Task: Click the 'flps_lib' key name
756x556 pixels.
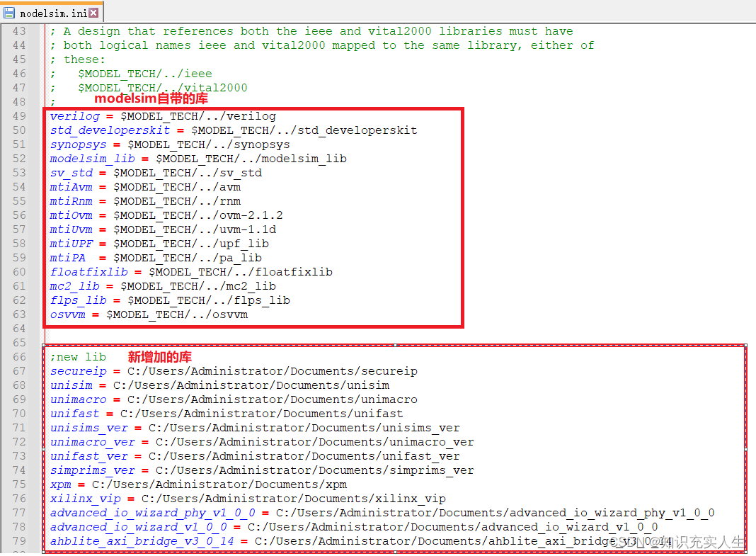Action: tap(78, 300)
